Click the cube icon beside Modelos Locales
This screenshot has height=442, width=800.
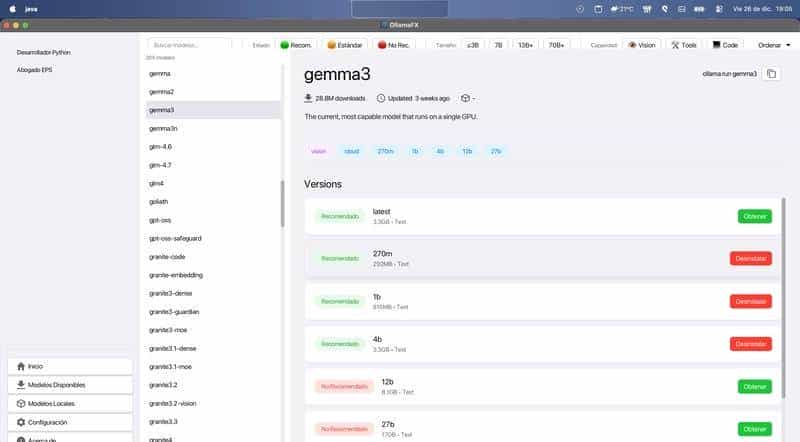click(21, 403)
